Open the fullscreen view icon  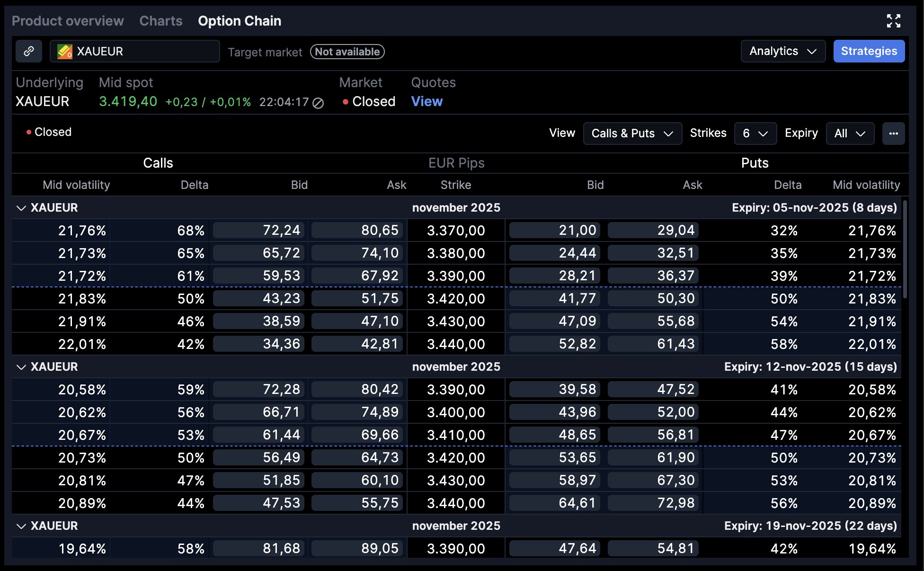(x=895, y=21)
